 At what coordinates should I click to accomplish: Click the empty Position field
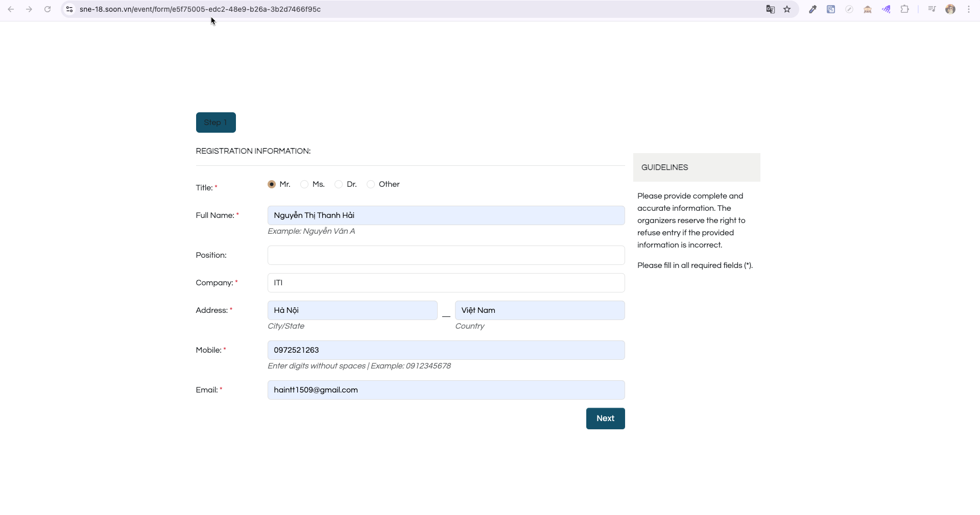coord(446,255)
